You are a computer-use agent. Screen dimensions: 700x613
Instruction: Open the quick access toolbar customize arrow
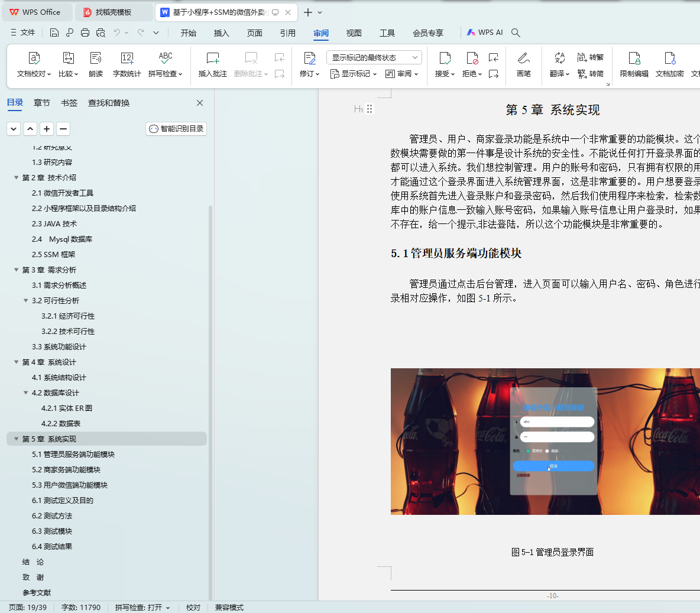(156, 33)
